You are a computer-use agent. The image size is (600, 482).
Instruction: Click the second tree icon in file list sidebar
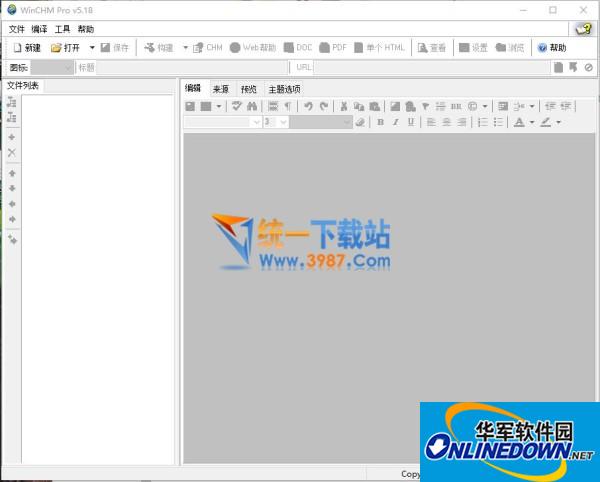(12, 117)
